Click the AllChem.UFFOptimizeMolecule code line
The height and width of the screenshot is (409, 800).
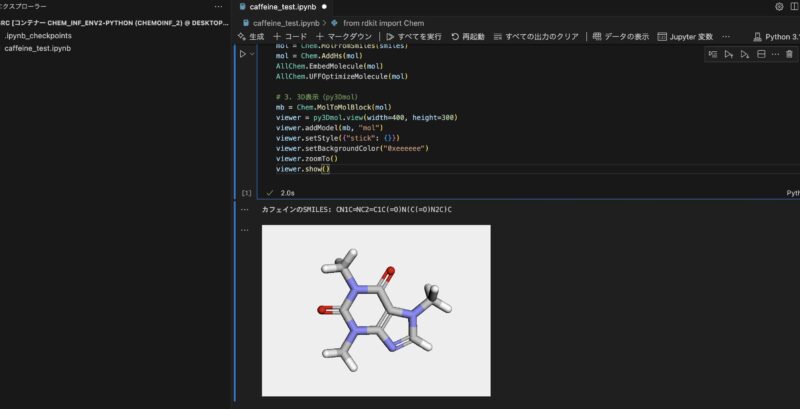point(342,76)
